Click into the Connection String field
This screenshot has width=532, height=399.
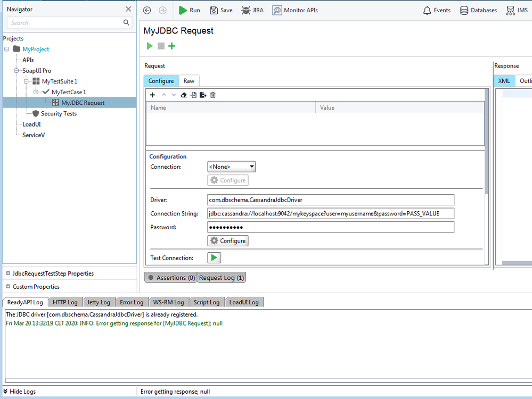click(330, 213)
